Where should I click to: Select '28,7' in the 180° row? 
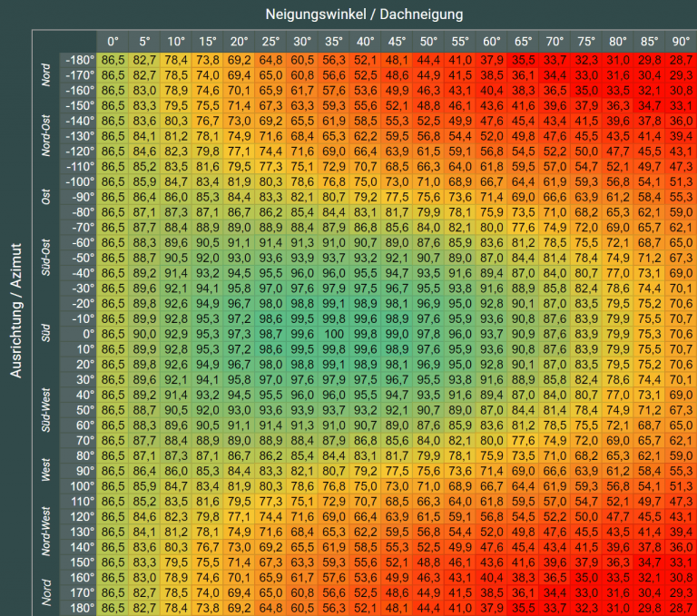click(681, 608)
